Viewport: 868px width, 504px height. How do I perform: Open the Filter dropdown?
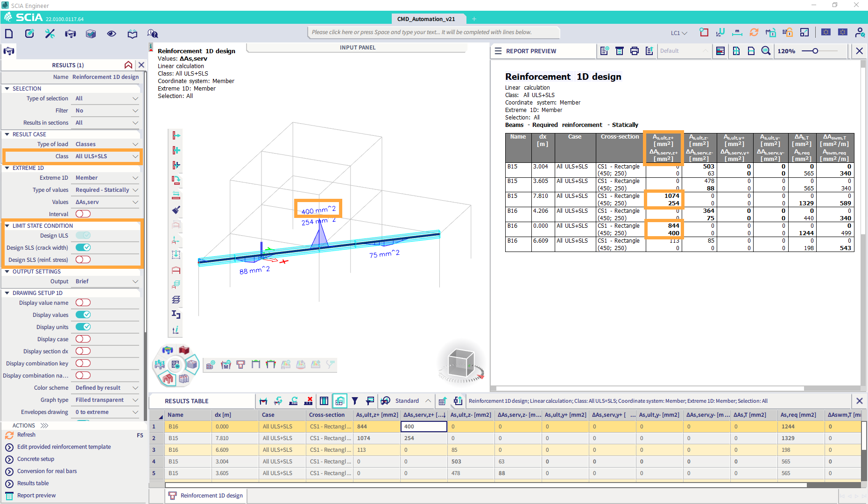tap(106, 111)
